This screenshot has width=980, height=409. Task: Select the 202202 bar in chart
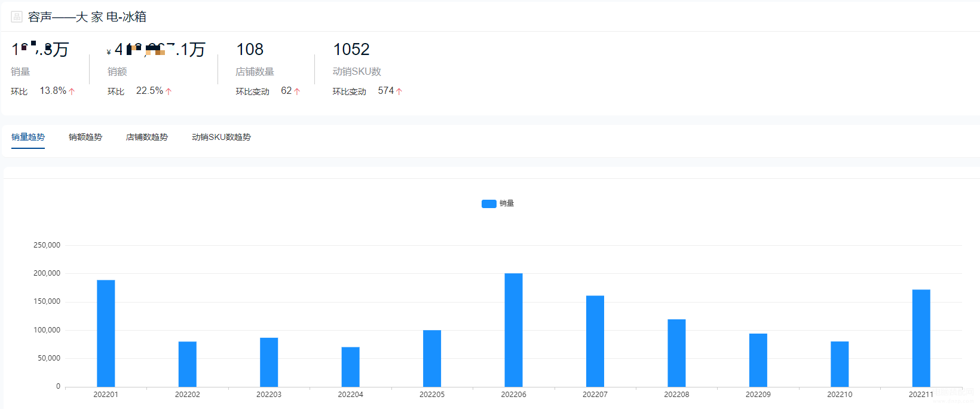(x=188, y=364)
